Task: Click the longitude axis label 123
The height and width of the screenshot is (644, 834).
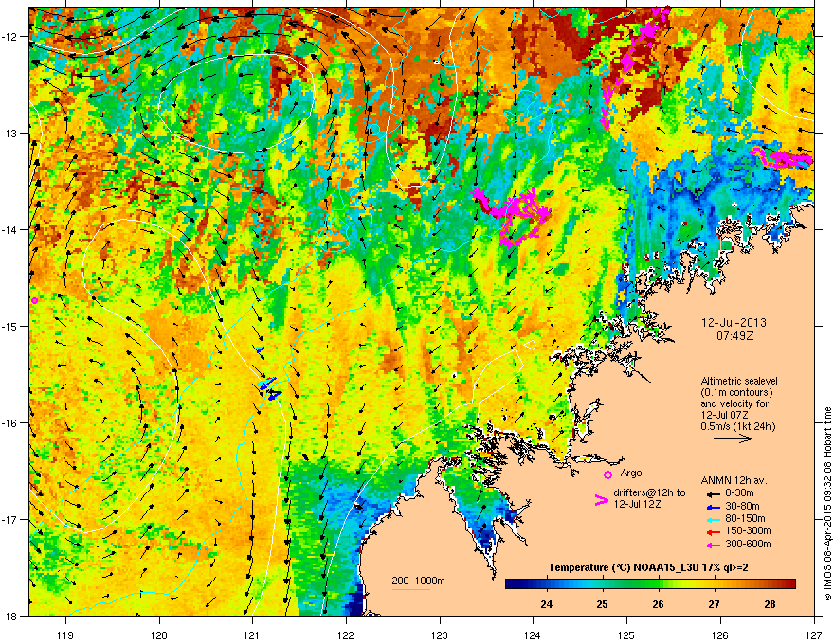Action: [x=440, y=635]
